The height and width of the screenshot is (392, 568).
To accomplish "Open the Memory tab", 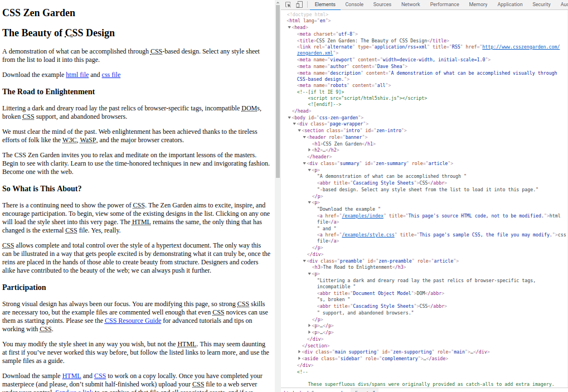I will coord(478,4).
